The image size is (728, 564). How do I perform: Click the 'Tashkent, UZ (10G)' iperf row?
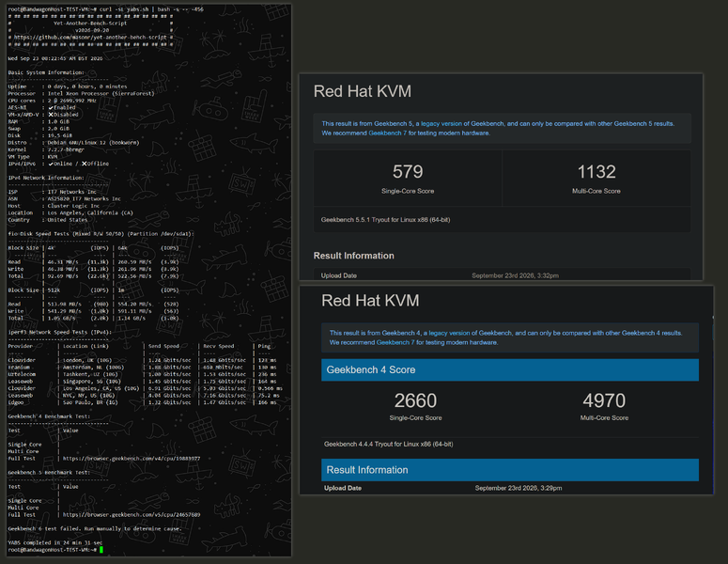click(x=142, y=374)
